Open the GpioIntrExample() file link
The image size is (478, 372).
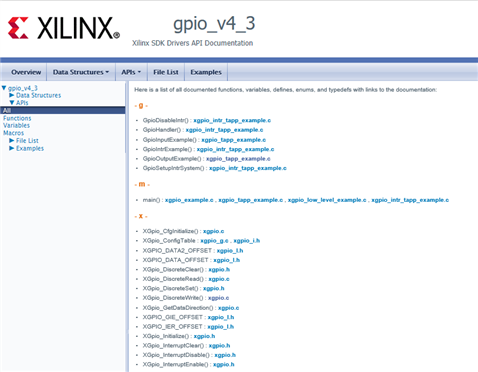click(235, 149)
